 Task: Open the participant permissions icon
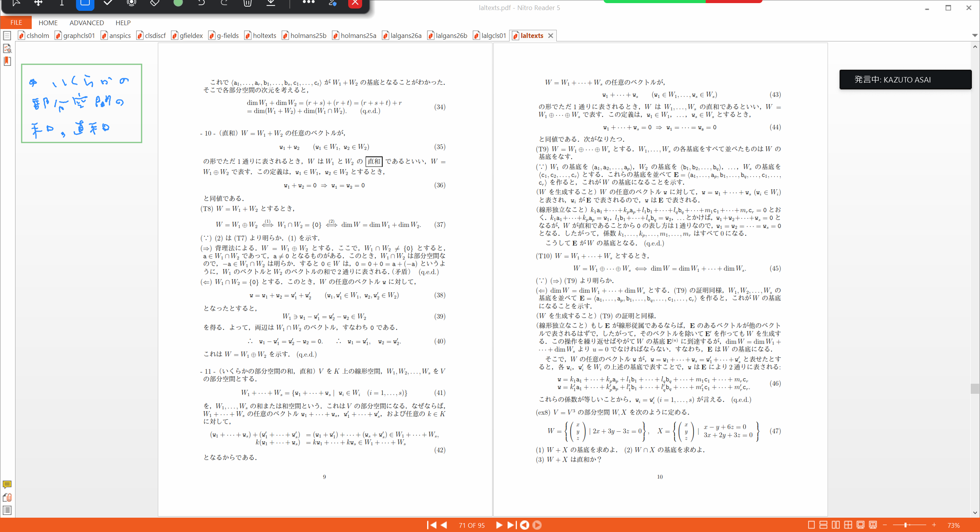[332, 3]
